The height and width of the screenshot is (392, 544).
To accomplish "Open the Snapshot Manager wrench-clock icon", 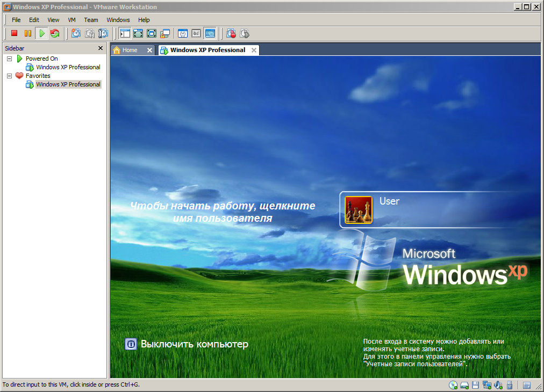I will point(103,33).
